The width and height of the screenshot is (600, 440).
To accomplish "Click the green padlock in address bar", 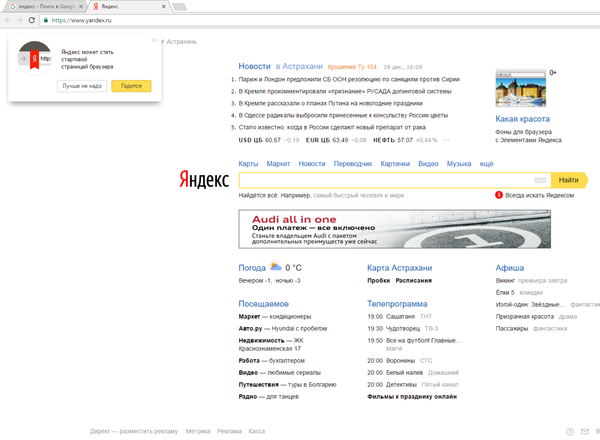I will point(45,20).
